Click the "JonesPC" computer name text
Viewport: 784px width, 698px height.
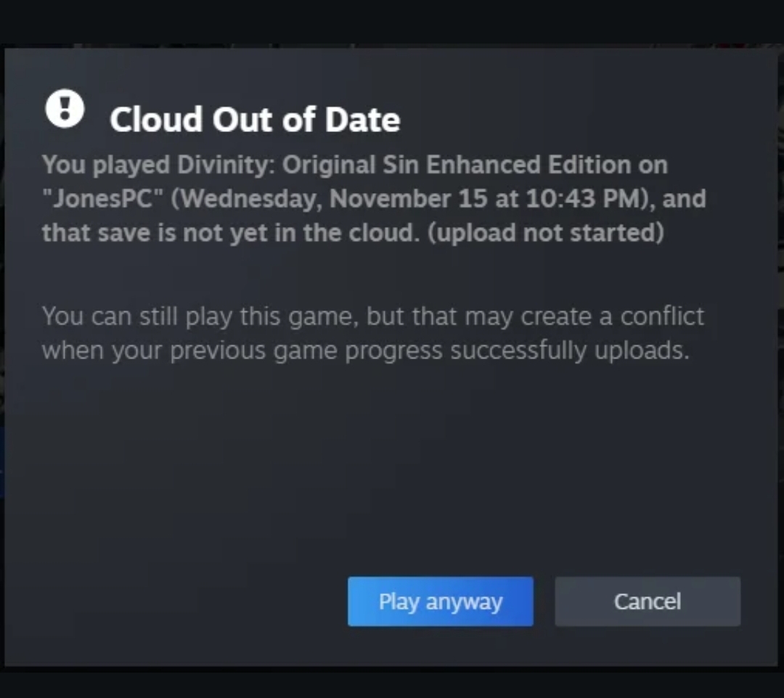pos(102,199)
